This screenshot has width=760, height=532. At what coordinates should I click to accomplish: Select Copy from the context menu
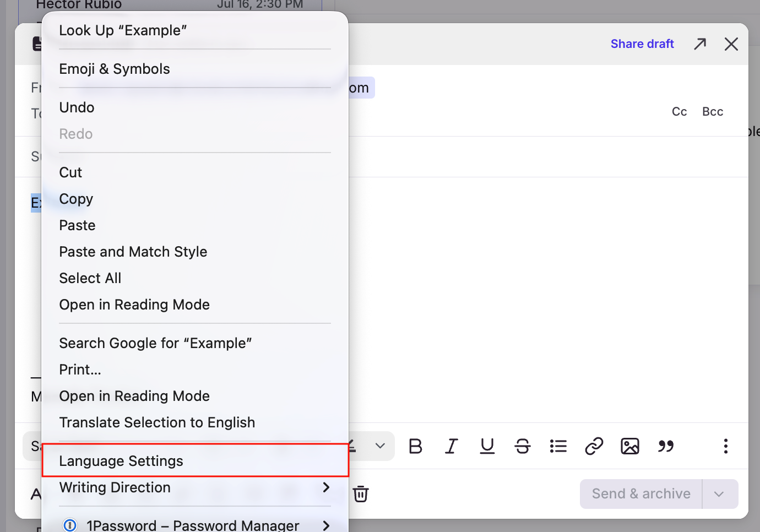[195, 199]
